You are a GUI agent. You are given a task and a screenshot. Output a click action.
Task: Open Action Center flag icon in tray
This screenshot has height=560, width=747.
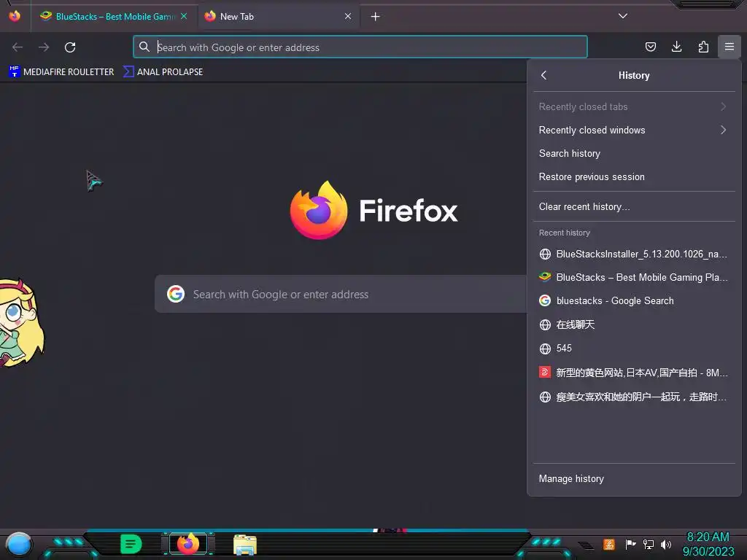pos(630,544)
